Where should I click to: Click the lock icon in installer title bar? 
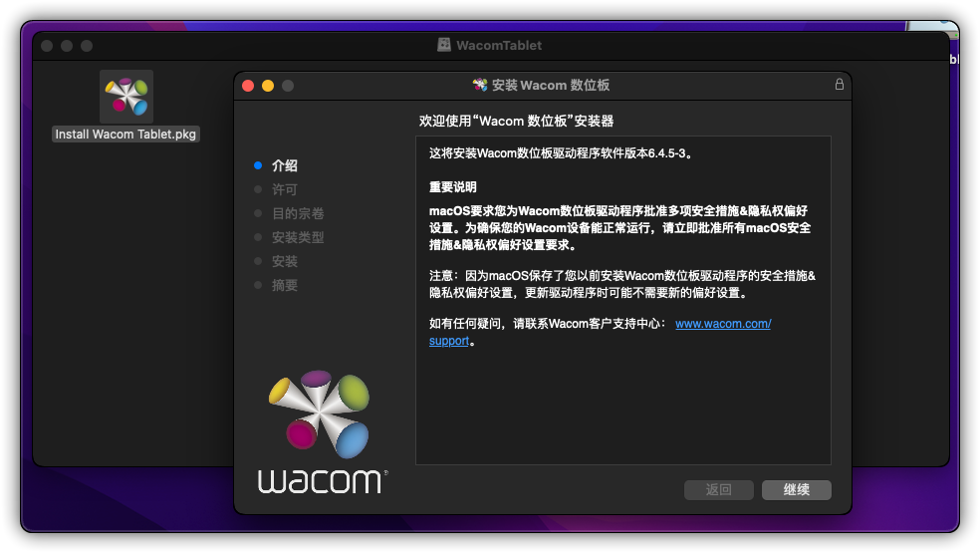click(x=839, y=85)
